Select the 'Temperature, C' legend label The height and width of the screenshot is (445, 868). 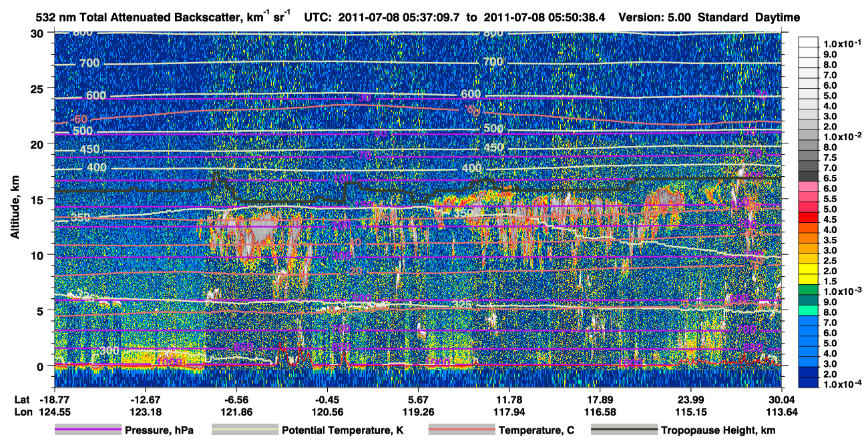(x=535, y=430)
